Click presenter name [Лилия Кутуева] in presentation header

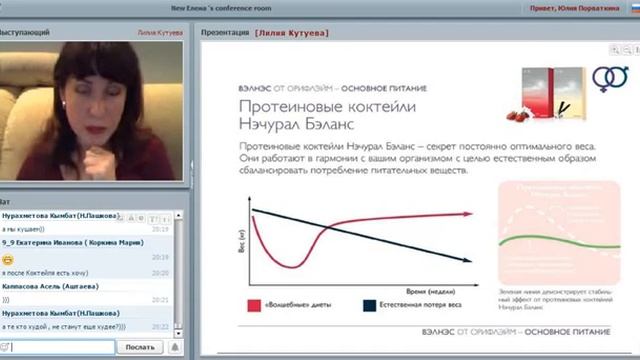pos(291,33)
